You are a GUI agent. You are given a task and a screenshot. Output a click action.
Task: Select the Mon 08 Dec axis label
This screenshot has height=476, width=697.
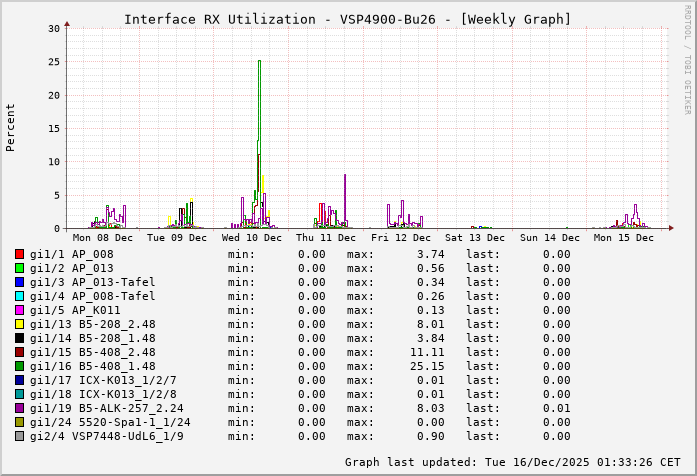click(x=102, y=238)
